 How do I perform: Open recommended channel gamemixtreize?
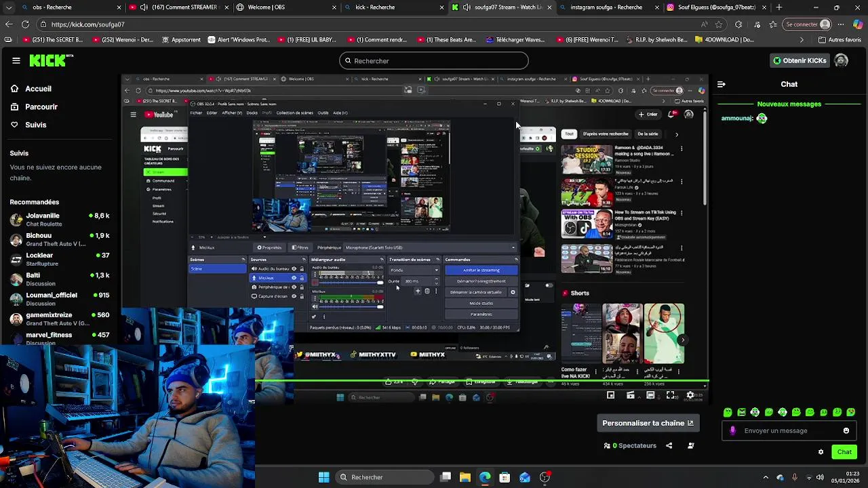point(60,319)
